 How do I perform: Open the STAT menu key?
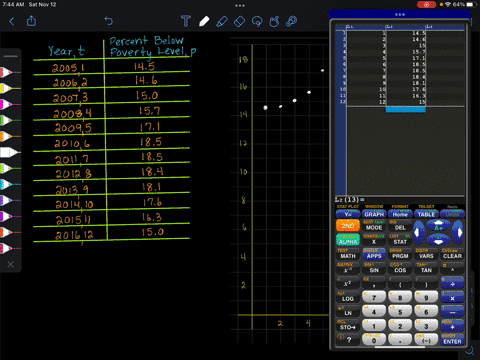[400, 241]
